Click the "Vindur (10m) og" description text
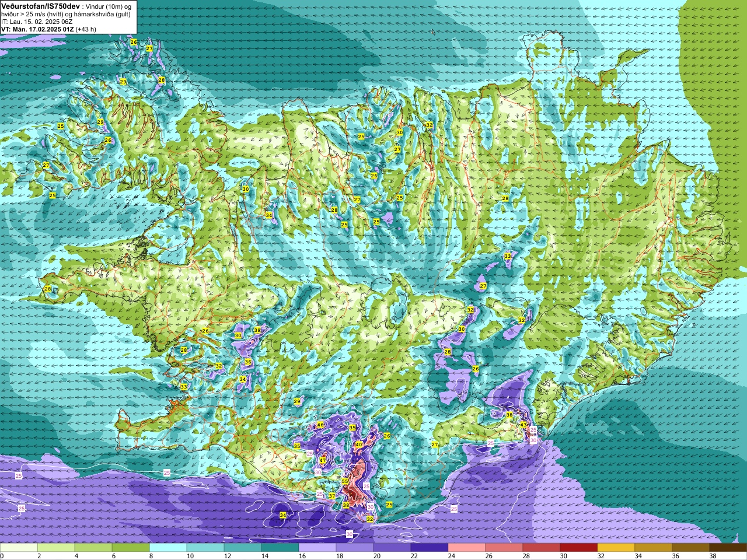 108,7
